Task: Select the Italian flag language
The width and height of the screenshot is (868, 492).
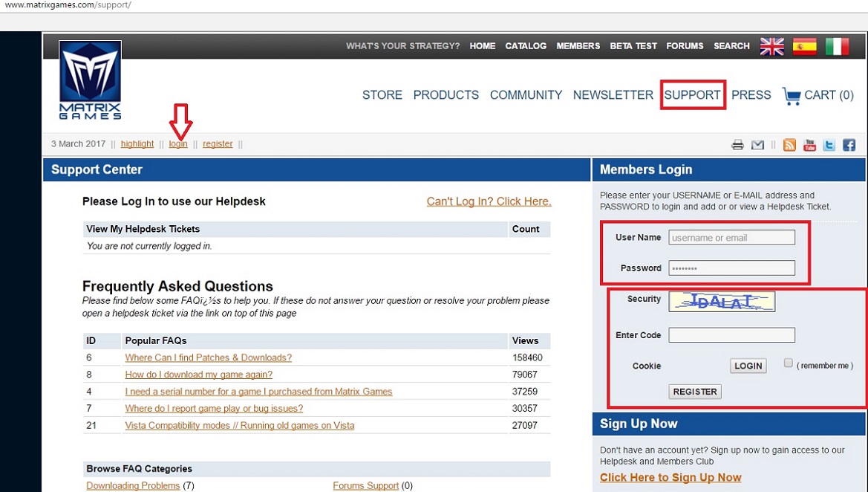Action: click(837, 46)
